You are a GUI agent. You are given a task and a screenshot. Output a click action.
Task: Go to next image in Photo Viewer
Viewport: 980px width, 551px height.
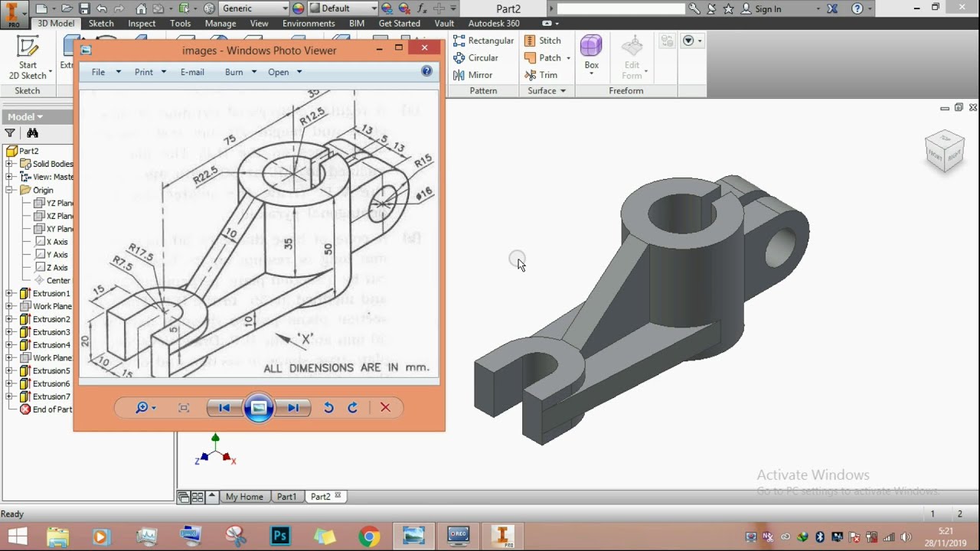point(293,408)
